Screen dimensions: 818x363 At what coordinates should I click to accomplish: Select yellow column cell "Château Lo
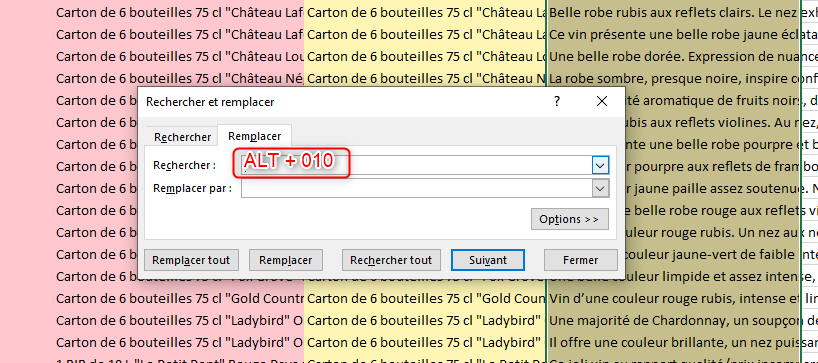tap(425, 56)
